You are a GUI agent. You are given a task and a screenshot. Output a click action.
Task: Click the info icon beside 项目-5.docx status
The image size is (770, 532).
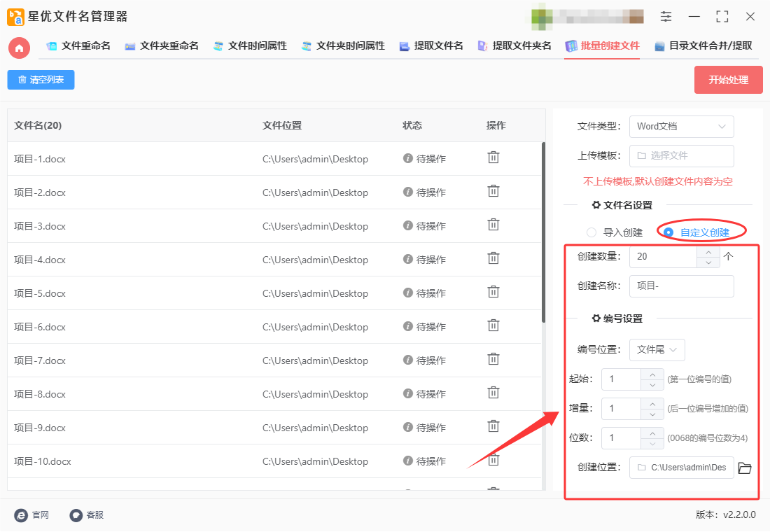pos(407,293)
